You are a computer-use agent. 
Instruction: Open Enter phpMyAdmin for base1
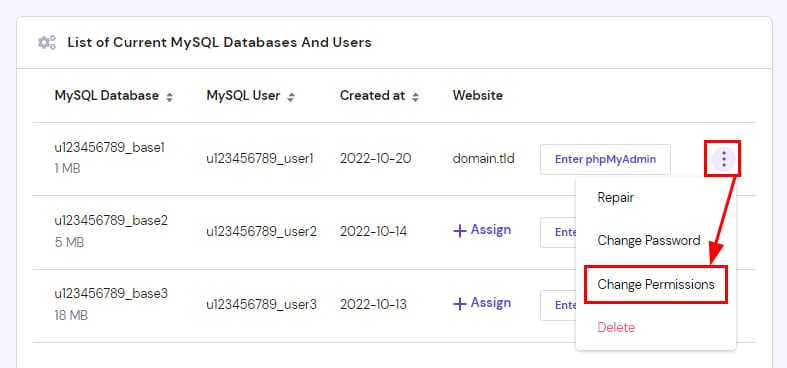pos(605,160)
